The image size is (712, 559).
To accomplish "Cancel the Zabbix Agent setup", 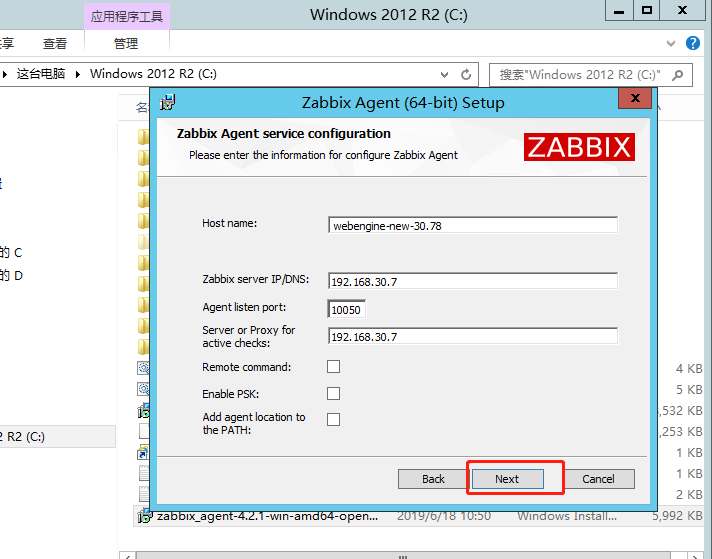I will [x=598, y=479].
